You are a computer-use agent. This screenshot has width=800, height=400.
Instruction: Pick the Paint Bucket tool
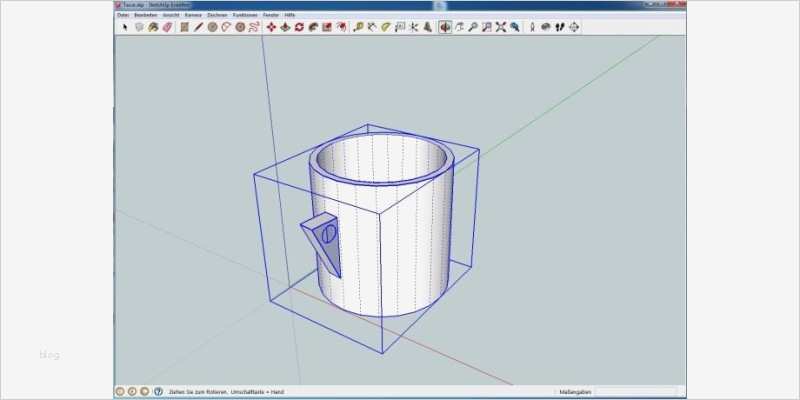153,27
